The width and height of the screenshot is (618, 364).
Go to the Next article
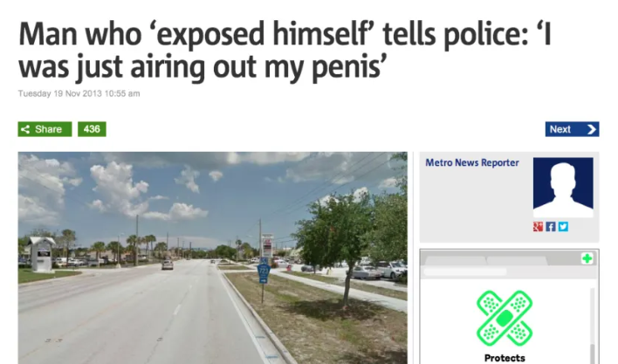coord(572,129)
